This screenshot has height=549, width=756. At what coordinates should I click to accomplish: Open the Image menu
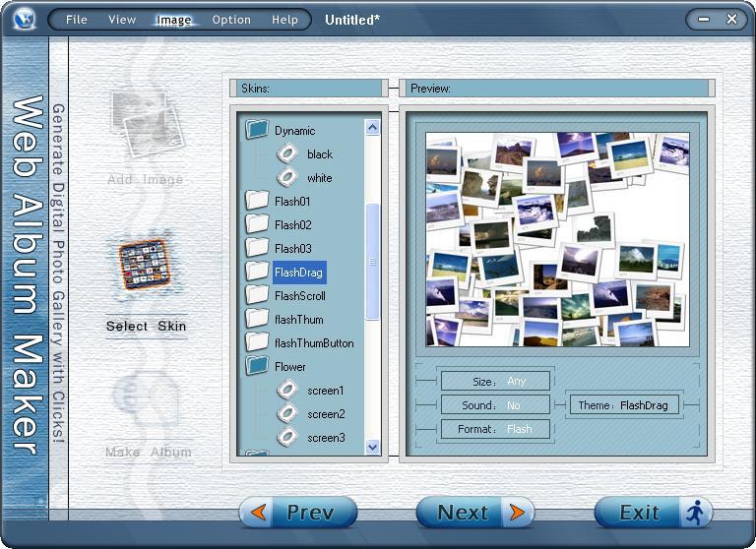click(x=174, y=20)
